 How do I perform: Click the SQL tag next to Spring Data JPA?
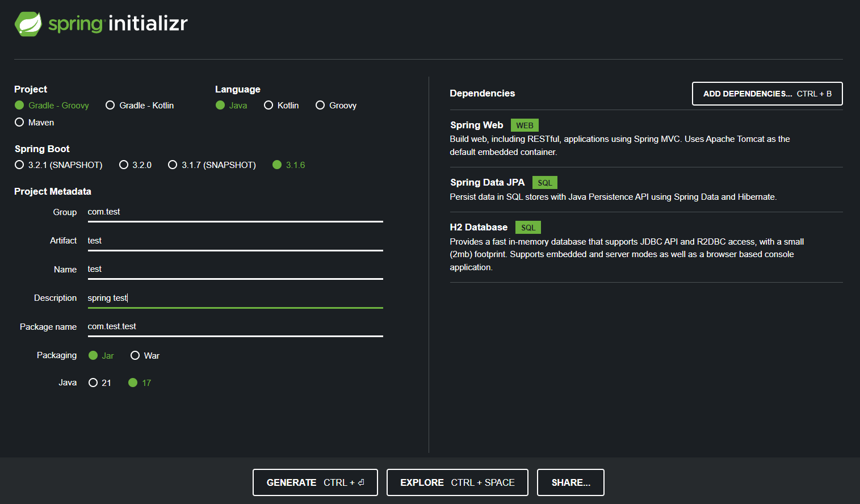coord(544,183)
